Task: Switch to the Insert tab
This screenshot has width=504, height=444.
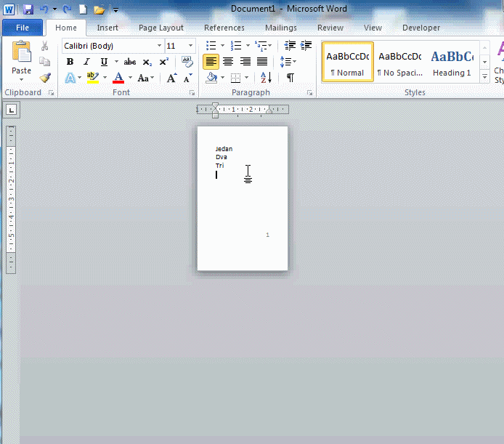Action: click(x=107, y=28)
